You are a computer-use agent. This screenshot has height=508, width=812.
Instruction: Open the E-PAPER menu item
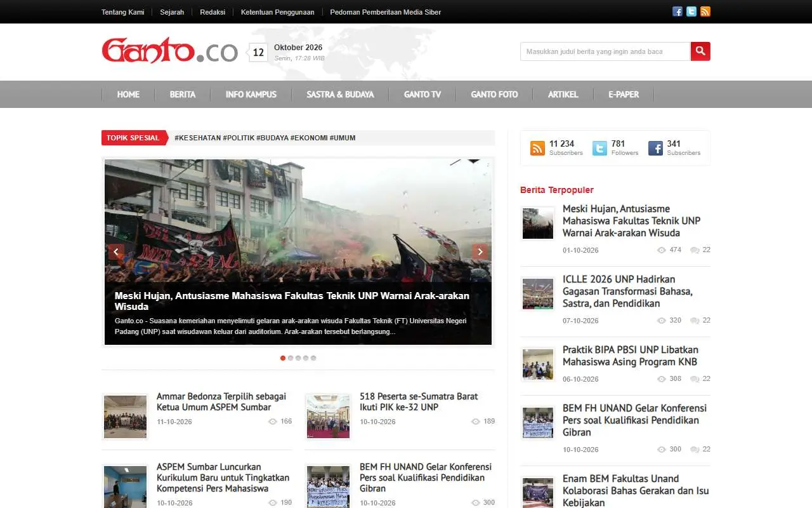[624, 94]
